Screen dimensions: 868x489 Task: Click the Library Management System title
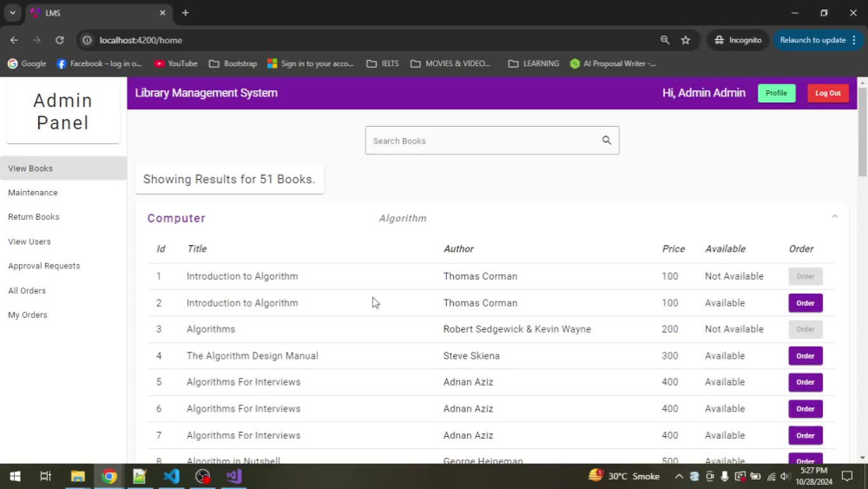(x=206, y=93)
